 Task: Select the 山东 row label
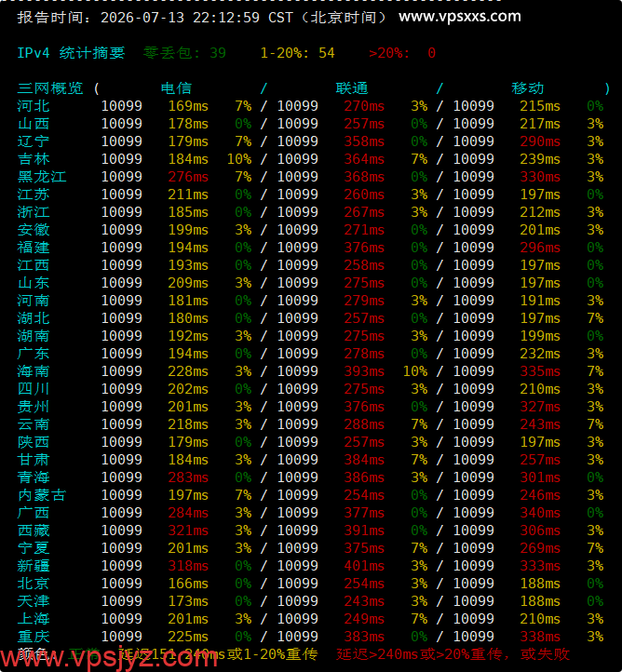[34, 283]
